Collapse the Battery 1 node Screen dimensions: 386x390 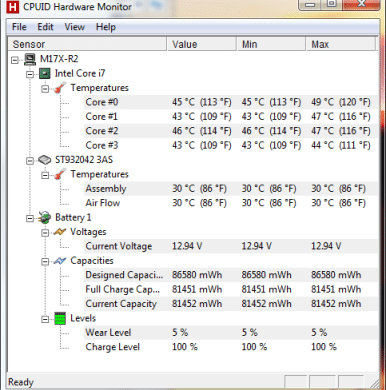30,219
